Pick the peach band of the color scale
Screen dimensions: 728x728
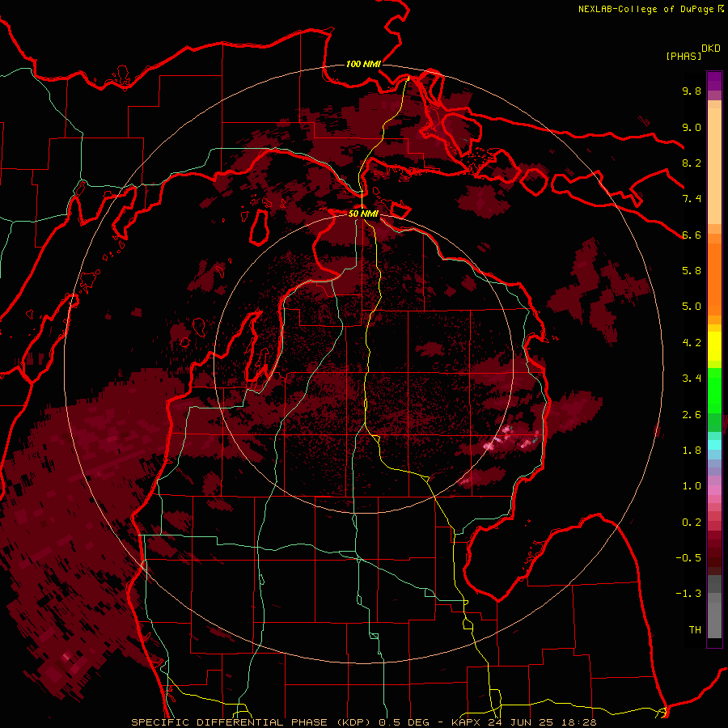(x=714, y=165)
